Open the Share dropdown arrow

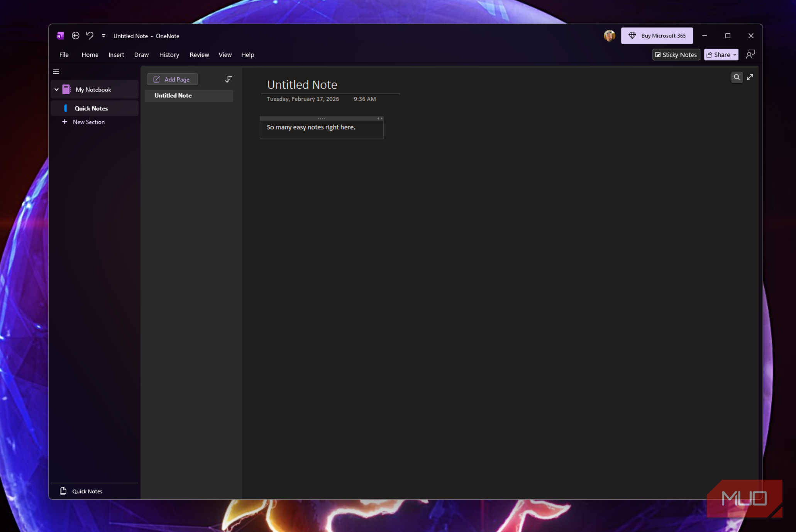(x=735, y=55)
